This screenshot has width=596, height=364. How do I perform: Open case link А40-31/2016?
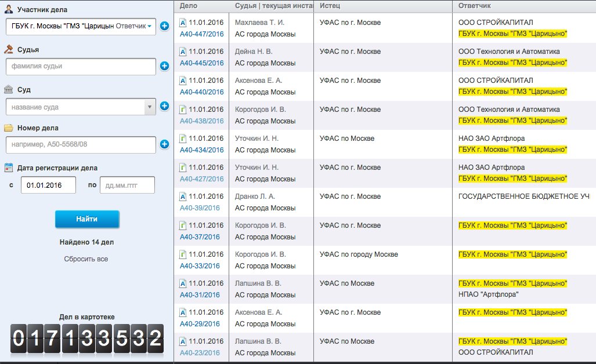200,295
